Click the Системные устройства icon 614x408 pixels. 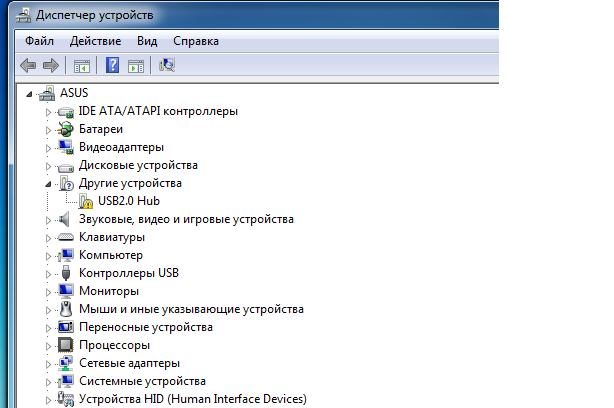pos(66,381)
